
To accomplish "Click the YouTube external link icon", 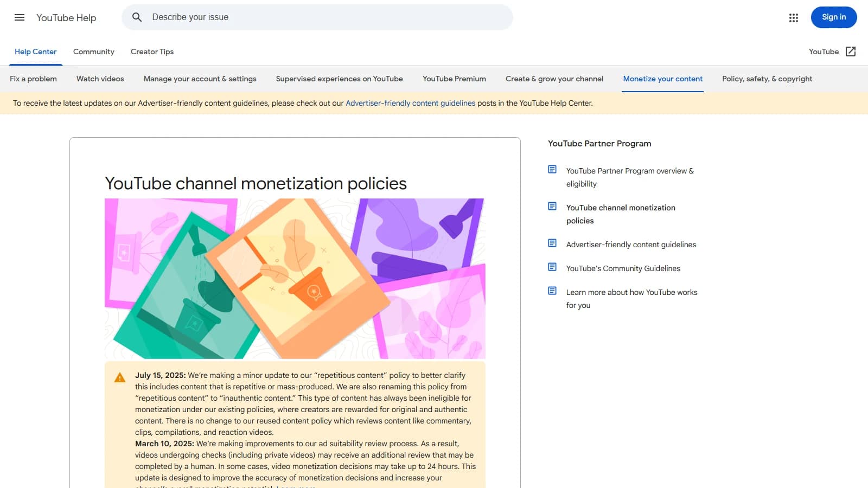I will (851, 52).
